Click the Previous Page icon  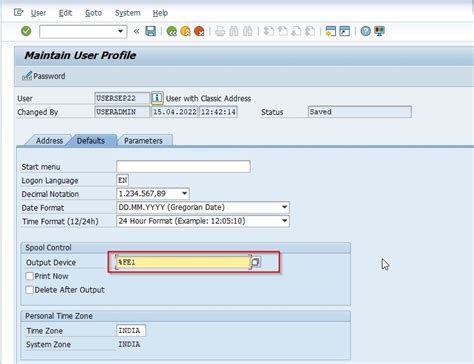[x=283, y=32]
